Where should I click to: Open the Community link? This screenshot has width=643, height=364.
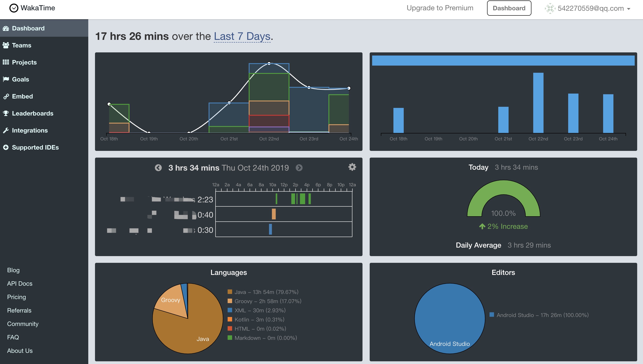coord(23,324)
